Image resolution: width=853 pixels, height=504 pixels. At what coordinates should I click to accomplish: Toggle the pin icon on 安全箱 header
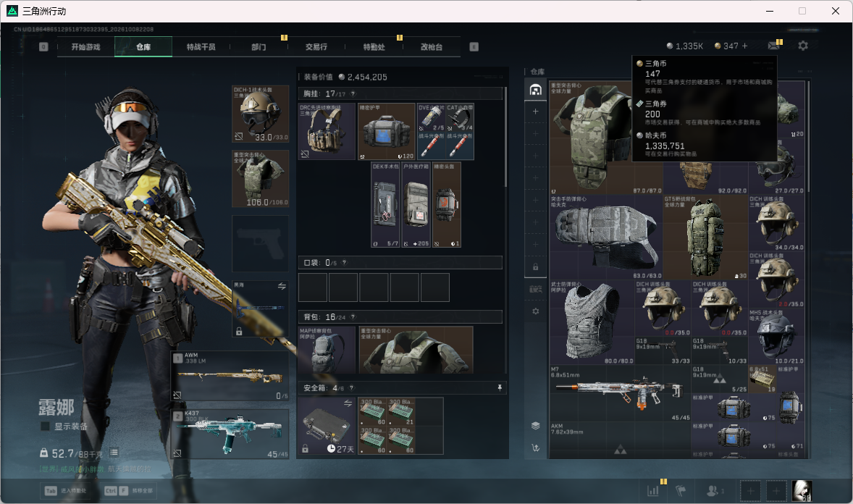point(500,387)
